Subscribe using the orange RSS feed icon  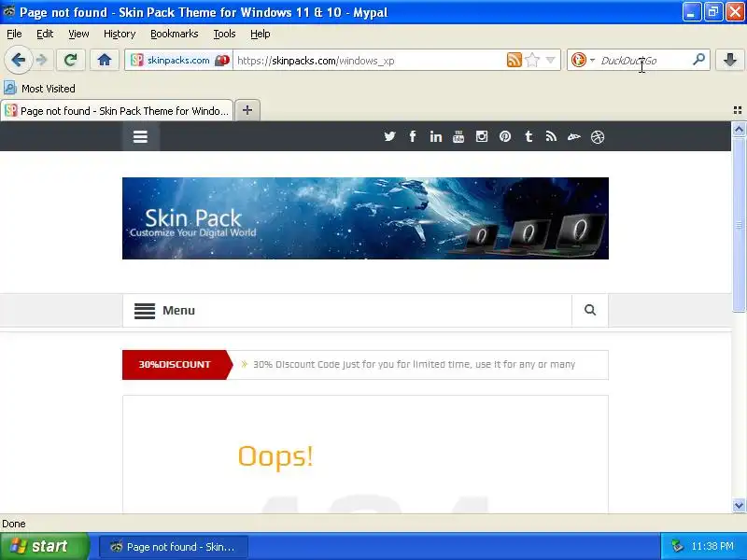pos(514,60)
